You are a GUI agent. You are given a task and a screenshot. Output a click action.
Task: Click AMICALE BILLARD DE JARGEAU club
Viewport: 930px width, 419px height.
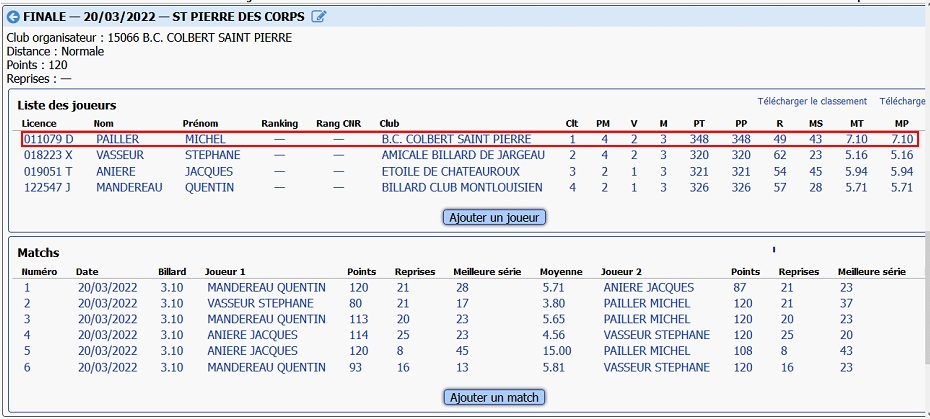[x=463, y=155]
